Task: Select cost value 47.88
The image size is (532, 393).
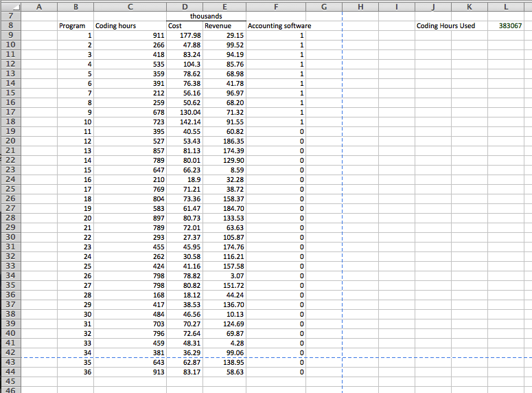Action: pos(185,45)
